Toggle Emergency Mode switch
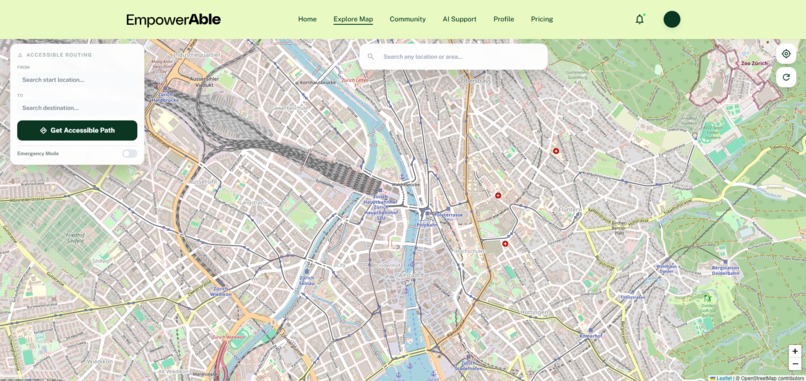 130,153
